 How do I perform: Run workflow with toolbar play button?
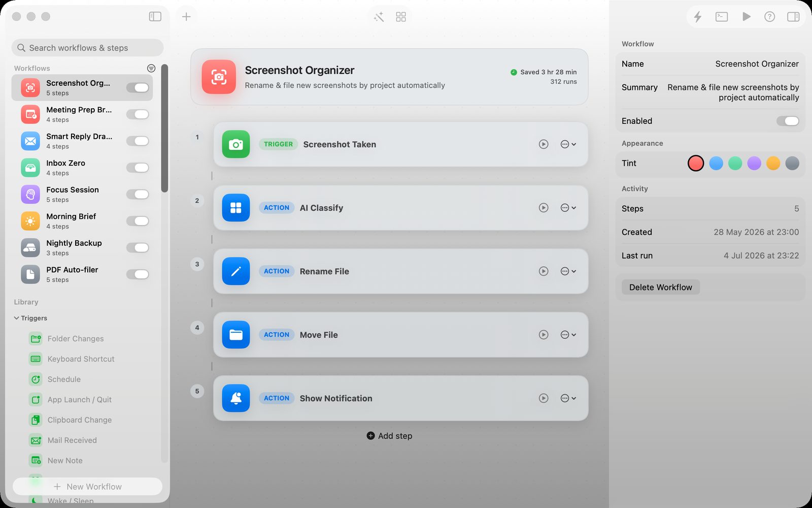coord(746,17)
